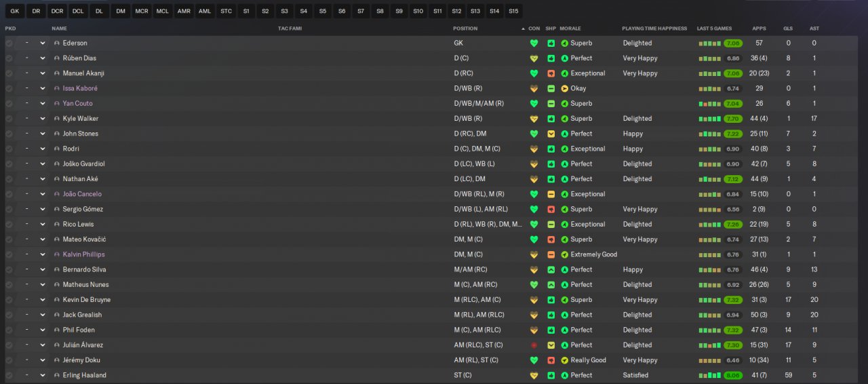This screenshot has height=384, width=868.
Task: Toggle the picked checkmark for Rodri
Action: click(x=9, y=149)
